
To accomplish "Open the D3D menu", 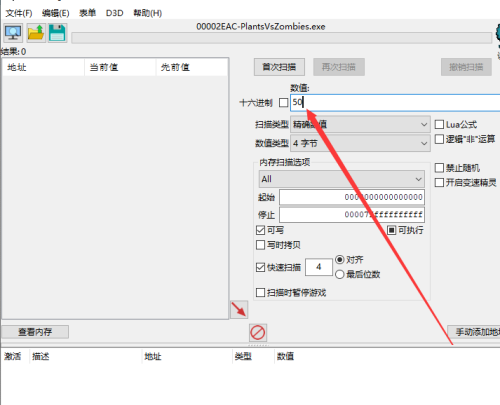I will (114, 13).
